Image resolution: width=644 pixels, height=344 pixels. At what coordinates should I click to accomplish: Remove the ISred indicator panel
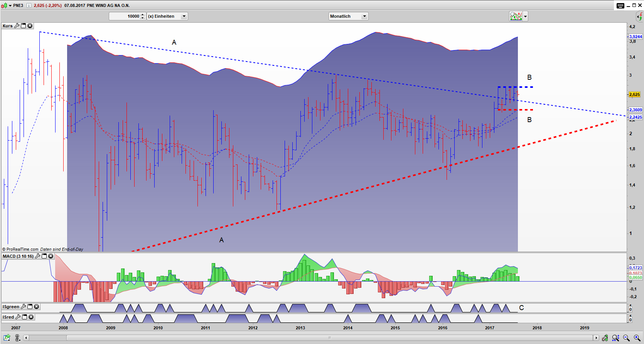point(31,317)
